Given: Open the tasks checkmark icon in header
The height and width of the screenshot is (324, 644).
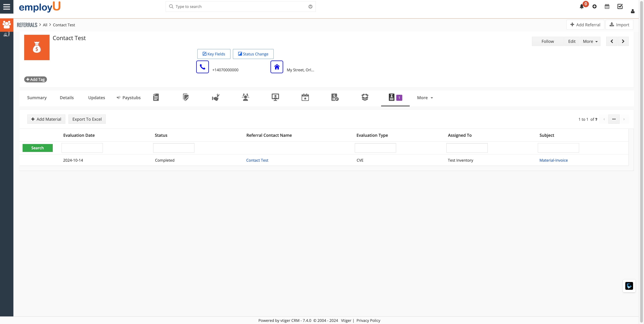Looking at the screenshot, I should (x=620, y=7).
